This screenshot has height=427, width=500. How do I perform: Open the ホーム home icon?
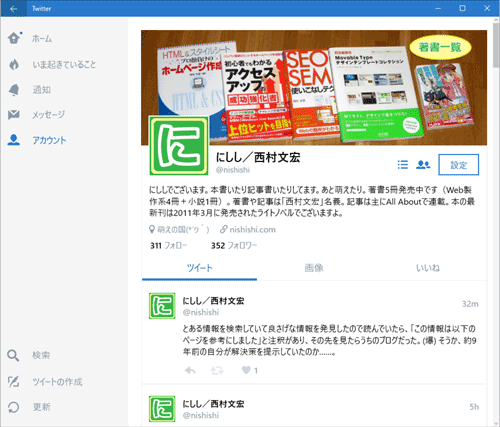tap(14, 38)
